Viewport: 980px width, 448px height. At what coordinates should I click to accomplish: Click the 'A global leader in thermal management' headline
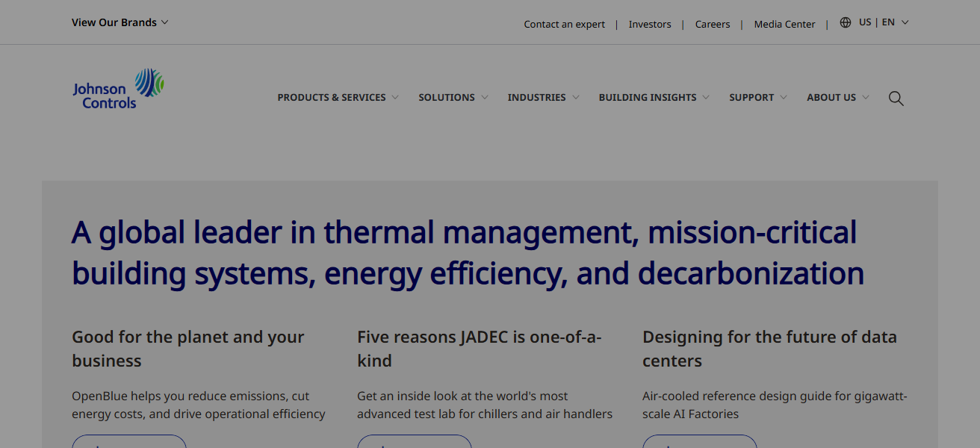point(468,253)
